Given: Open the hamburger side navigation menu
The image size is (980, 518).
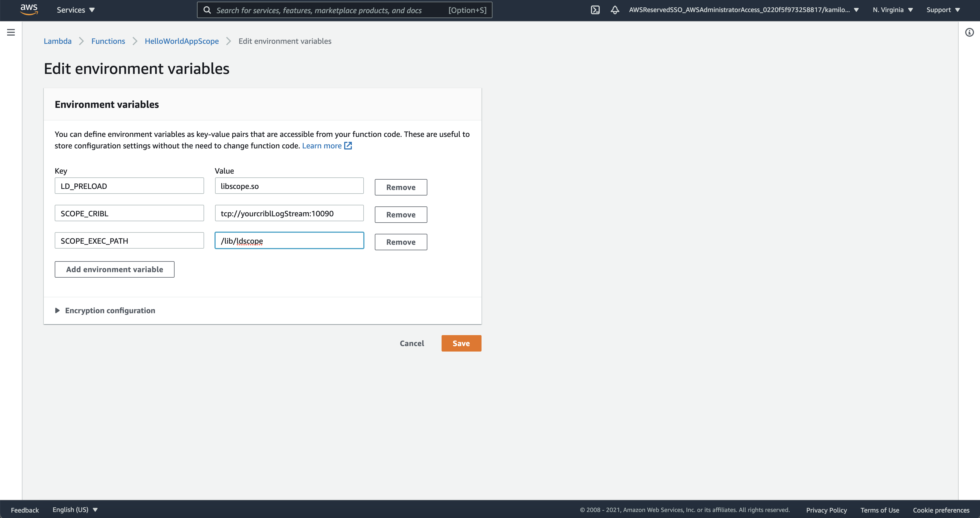Looking at the screenshot, I should [x=11, y=32].
